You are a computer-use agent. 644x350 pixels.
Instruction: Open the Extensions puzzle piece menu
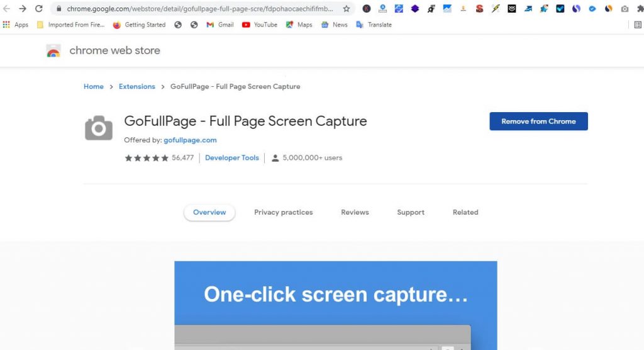pos(640,9)
